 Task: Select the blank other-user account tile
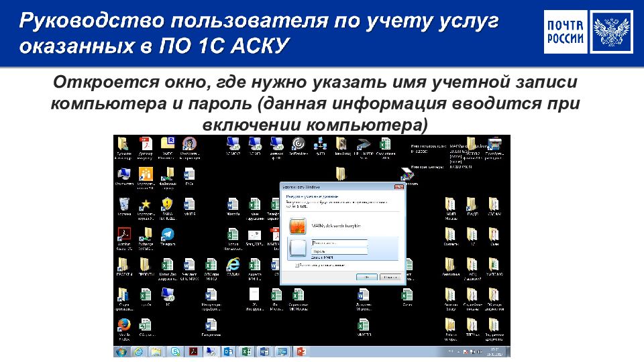coord(343,248)
